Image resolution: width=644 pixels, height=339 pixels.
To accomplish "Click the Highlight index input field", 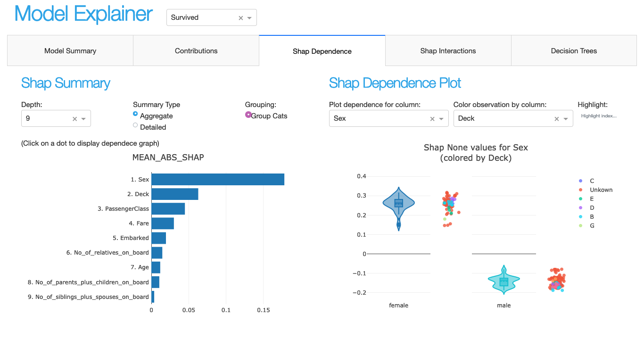I will (x=599, y=115).
